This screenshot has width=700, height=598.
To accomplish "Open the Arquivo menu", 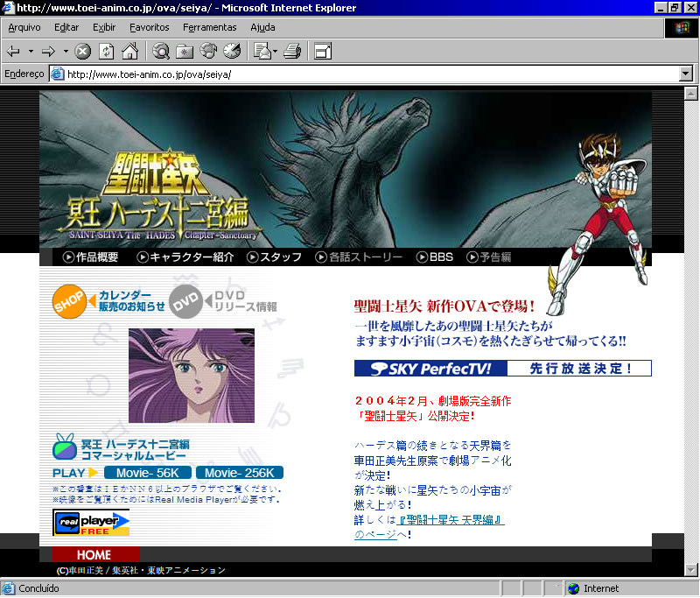I will coord(24,28).
